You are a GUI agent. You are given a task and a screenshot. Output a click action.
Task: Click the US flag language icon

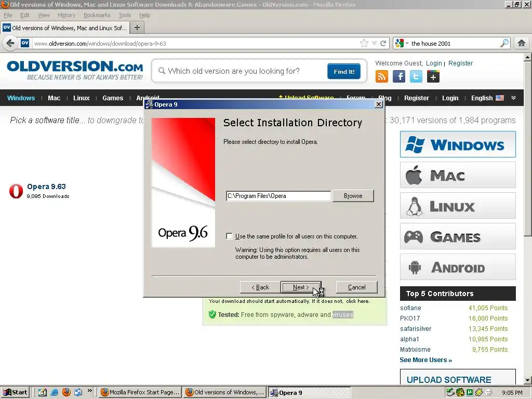tap(500, 98)
